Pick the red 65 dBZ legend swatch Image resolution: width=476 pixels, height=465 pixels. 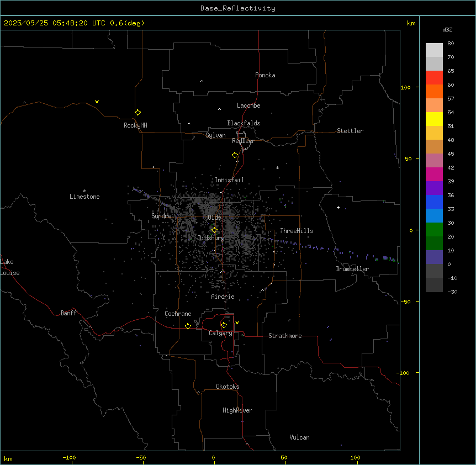[434, 77]
